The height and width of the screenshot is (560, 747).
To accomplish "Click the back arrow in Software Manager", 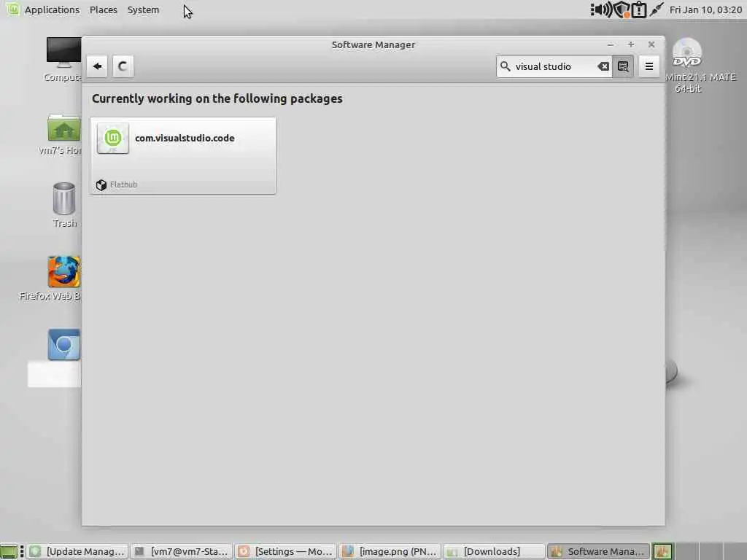I will (98, 66).
